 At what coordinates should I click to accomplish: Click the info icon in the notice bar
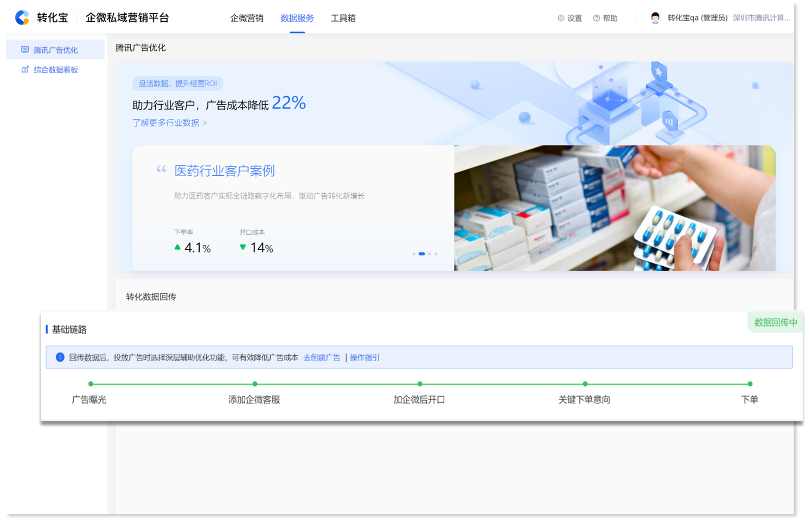point(60,357)
